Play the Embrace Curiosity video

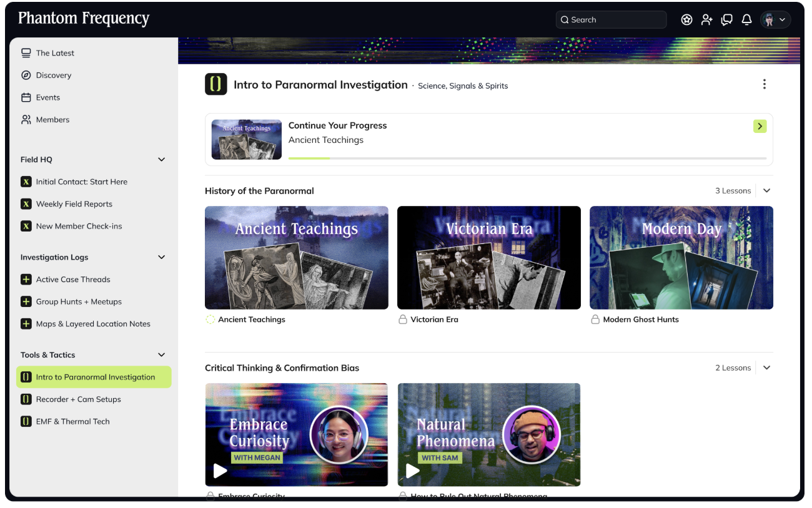[220, 471]
